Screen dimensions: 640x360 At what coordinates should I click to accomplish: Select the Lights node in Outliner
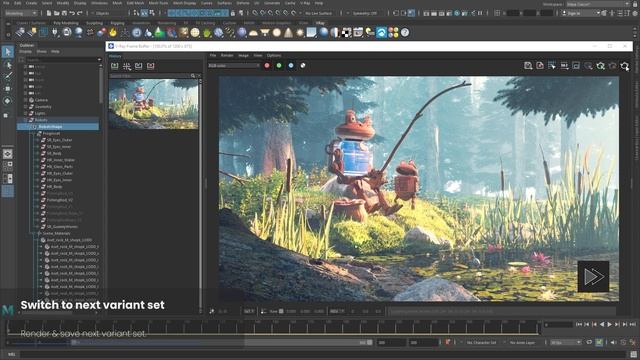pos(40,113)
